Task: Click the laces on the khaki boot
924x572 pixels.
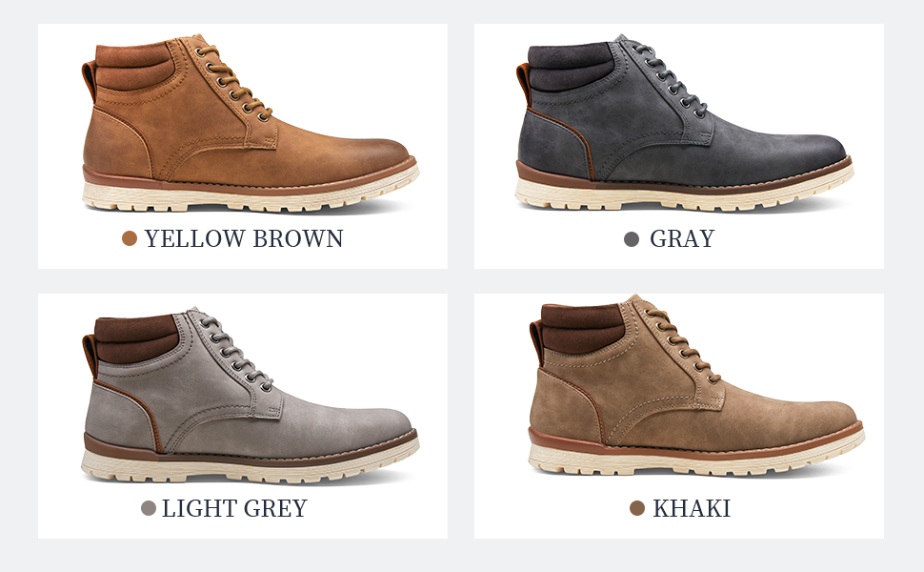Action: [681, 342]
